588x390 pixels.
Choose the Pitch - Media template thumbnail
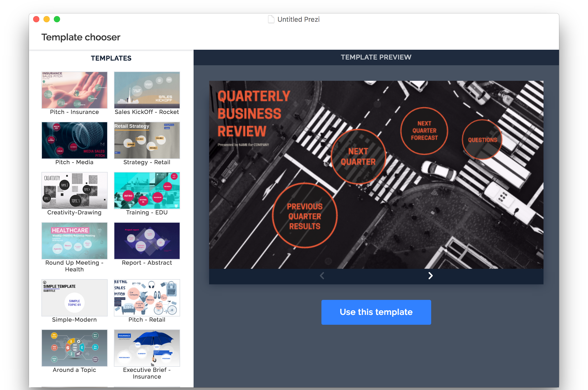pyautogui.click(x=75, y=140)
